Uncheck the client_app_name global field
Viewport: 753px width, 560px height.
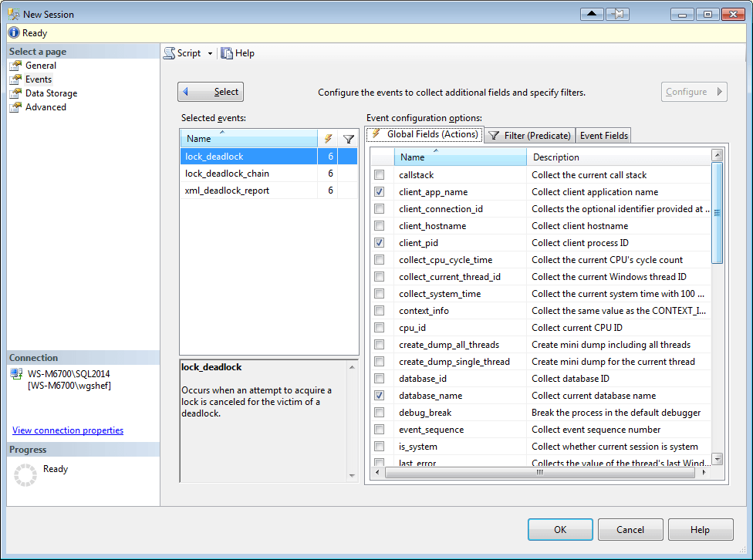[379, 191]
